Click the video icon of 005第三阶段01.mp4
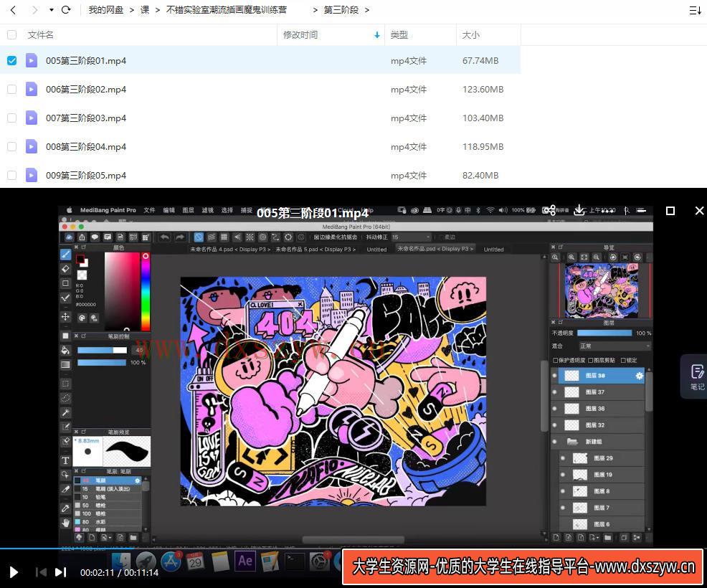The height and width of the screenshot is (588, 707). pyautogui.click(x=31, y=60)
